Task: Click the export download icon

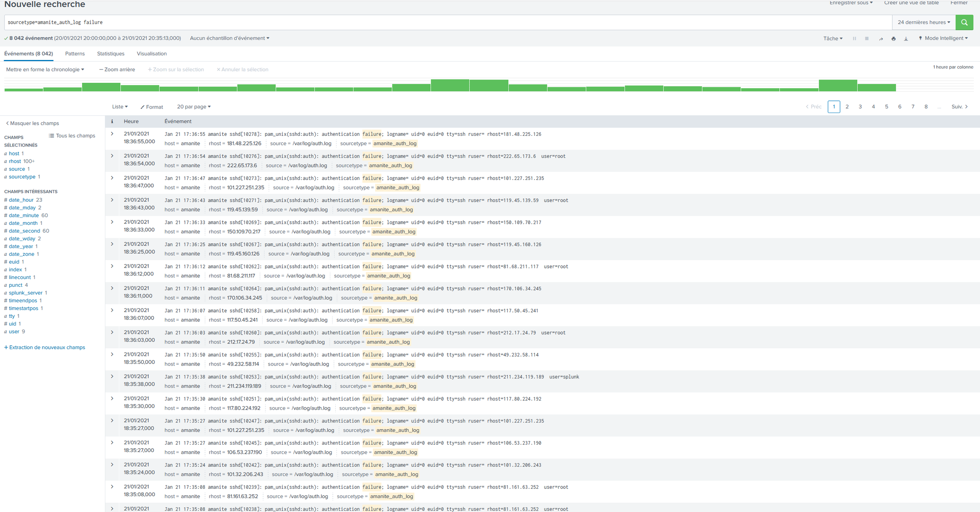Action: click(x=906, y=39)
